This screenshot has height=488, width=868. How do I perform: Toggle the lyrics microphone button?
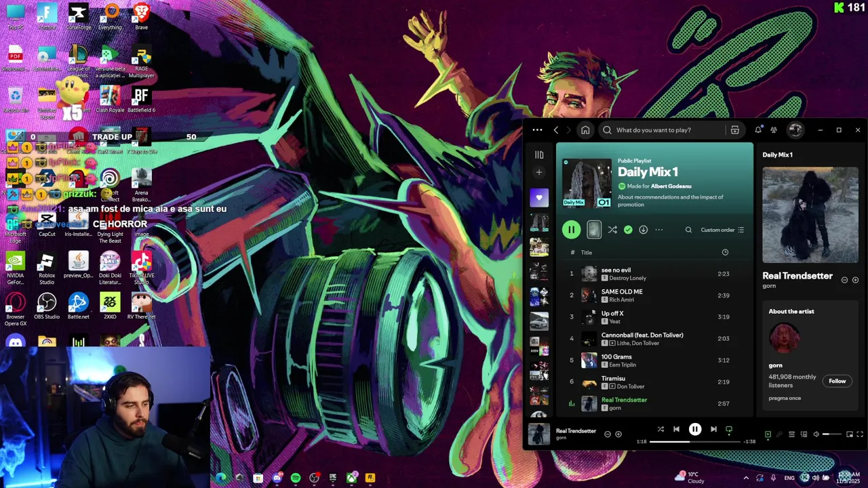click(x=779, y=434)
